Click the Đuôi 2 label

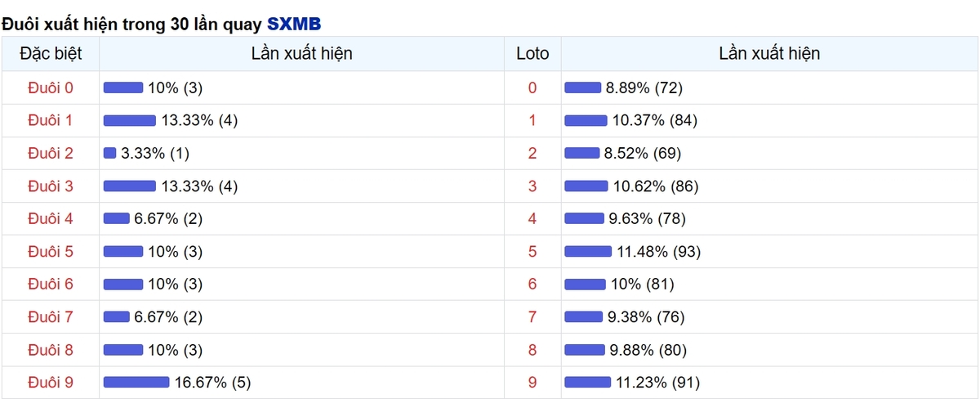coord(50,153)
